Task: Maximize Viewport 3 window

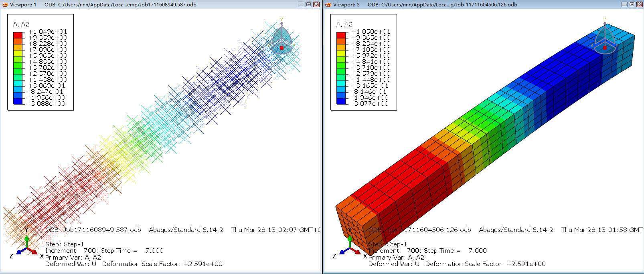Action: pos(632,4)
